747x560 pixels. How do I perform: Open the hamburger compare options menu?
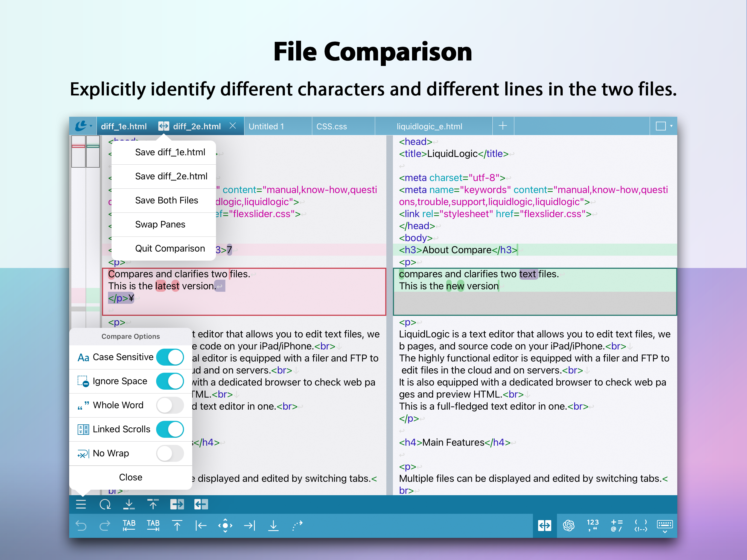[81, 504]
